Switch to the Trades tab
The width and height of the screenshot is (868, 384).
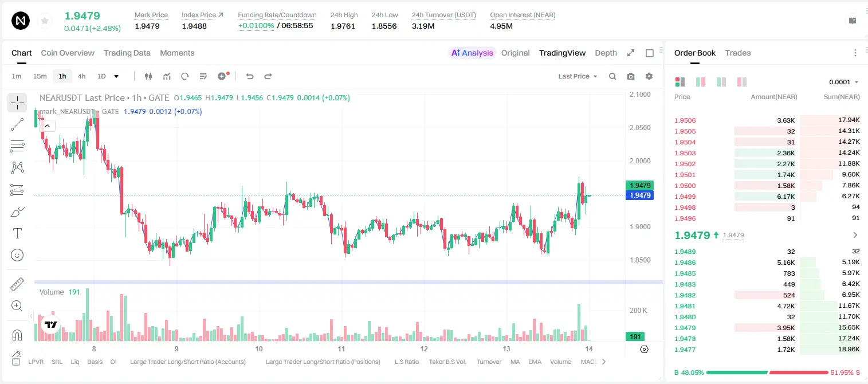tap(738, 53)
